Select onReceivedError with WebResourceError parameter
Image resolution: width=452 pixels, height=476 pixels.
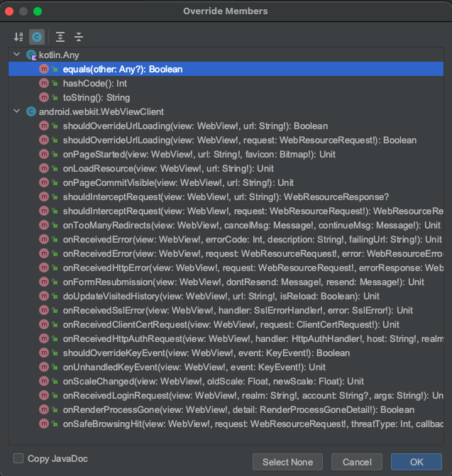point(226,254)
